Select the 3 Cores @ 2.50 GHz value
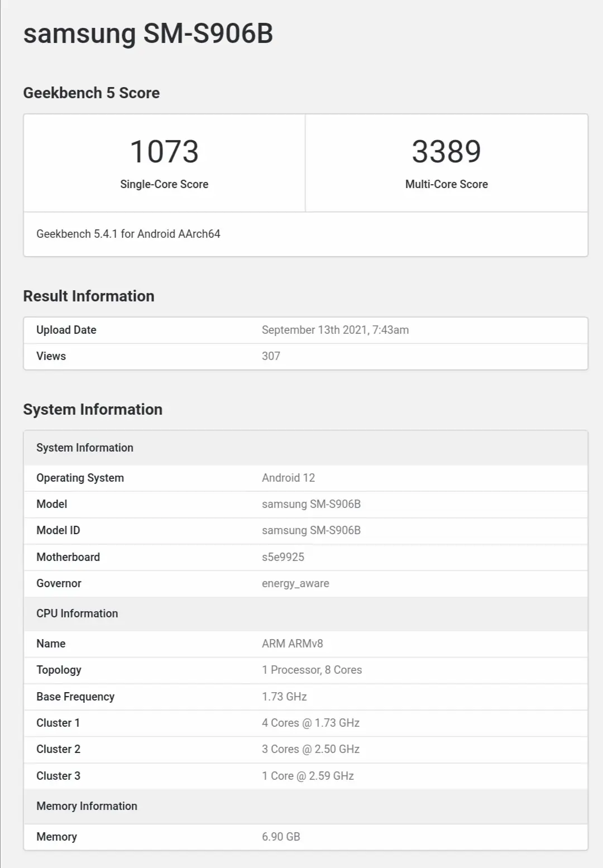Image resolution: width=603 pixels, height=868 pixels. [311, 749]
